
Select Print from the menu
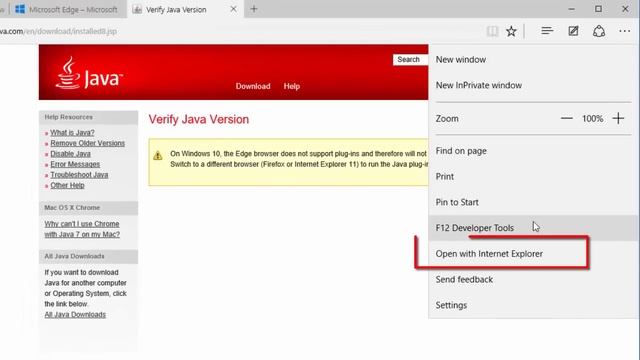pyautogui.click(x=534, y=177)
